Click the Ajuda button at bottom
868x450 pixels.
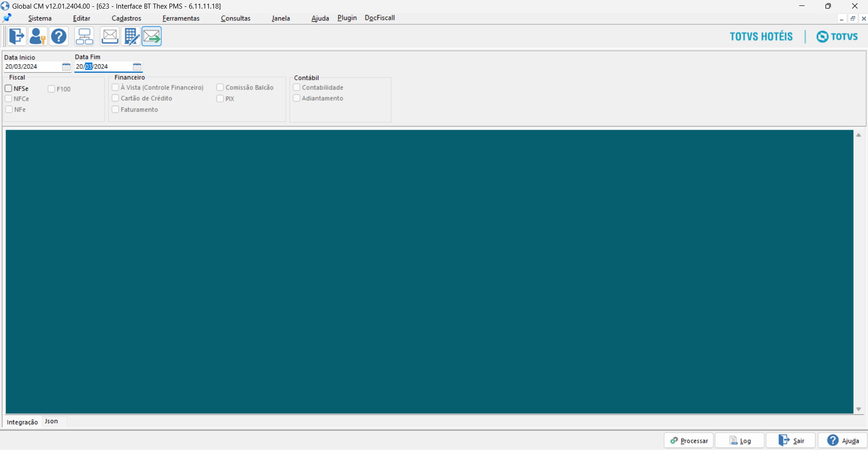[x=843, y=440]
